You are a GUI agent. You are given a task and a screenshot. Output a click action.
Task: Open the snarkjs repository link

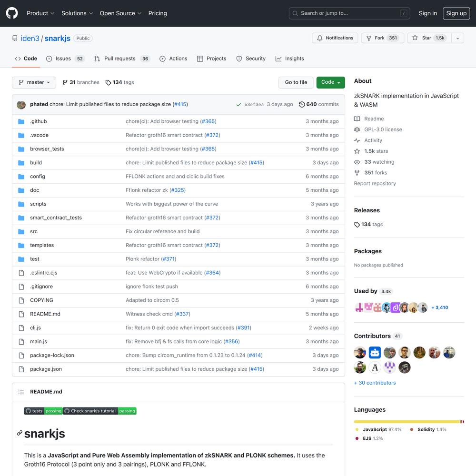click(x=58, y=38)
